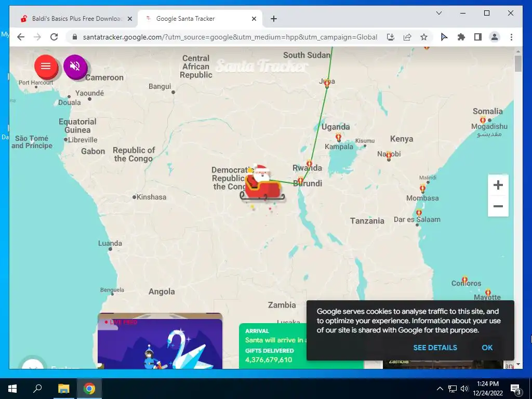Click Santa's sleigh on the map
Viewport: 532px width, 399px height.
point(262,185)
